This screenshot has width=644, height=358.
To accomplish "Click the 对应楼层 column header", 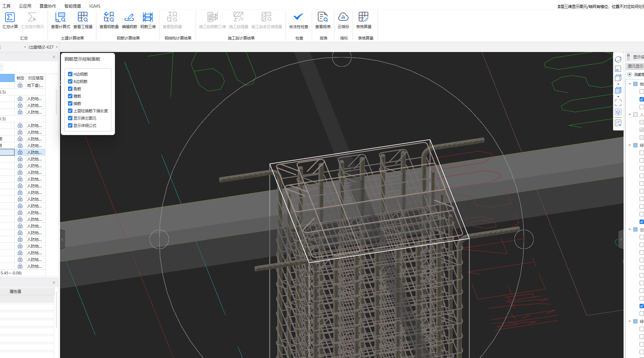I will pyautogui.click(x=36, y=78).
